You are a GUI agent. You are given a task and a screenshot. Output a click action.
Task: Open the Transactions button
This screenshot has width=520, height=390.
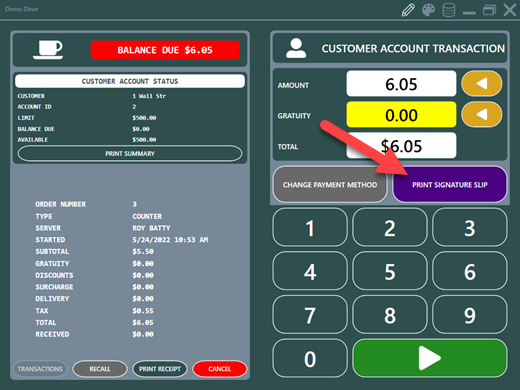click(x=40, y=369)
